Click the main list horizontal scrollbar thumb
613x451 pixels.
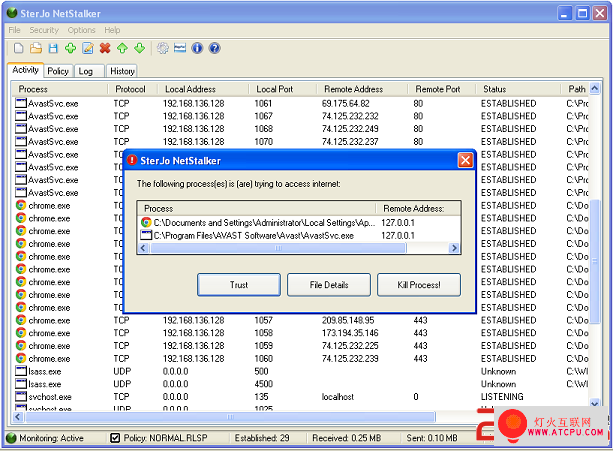[230, 417]
